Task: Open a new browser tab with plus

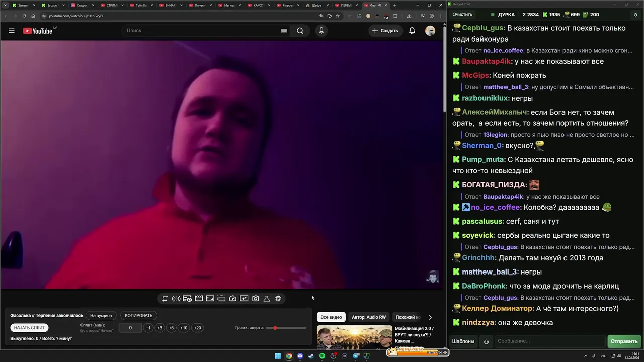Action: pyautogui.click(x=395, y=5)
